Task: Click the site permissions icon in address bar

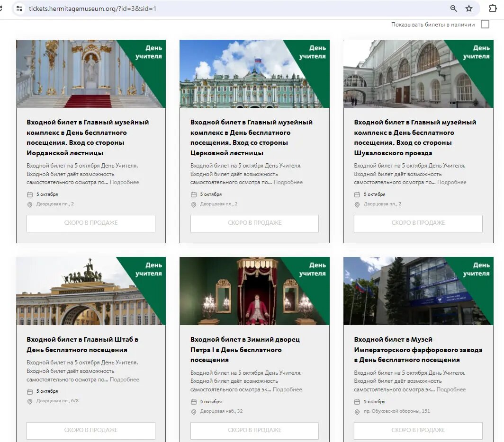Action: click(x=19, y=9)
